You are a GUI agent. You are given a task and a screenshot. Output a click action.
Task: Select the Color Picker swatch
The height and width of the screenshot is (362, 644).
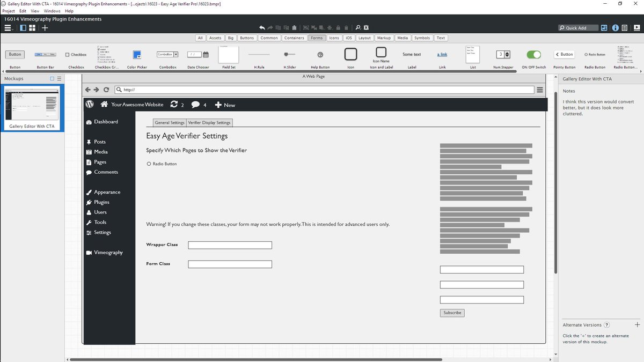pos(137,55)
